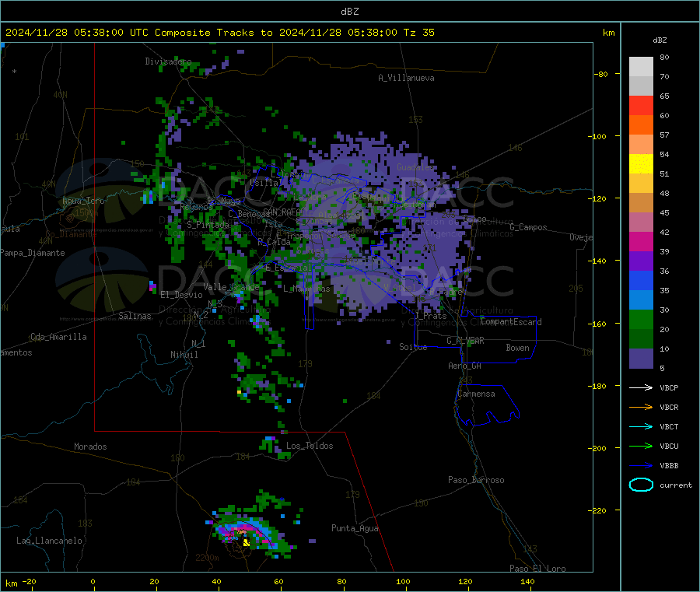Click the G_Campos map label
This screenshot has width=700, height=592.
[528, 227]
